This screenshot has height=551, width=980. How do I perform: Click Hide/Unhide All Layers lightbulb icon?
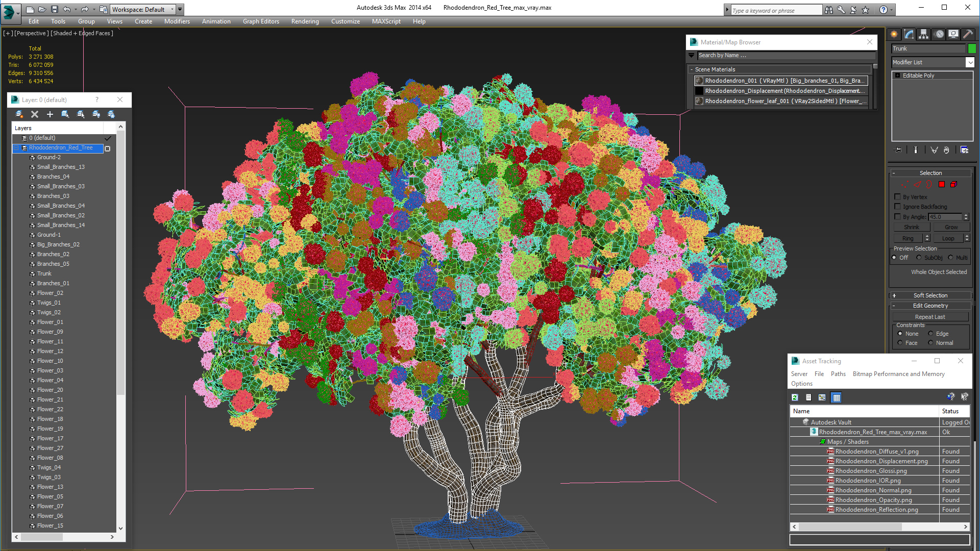tap(96, 114)
